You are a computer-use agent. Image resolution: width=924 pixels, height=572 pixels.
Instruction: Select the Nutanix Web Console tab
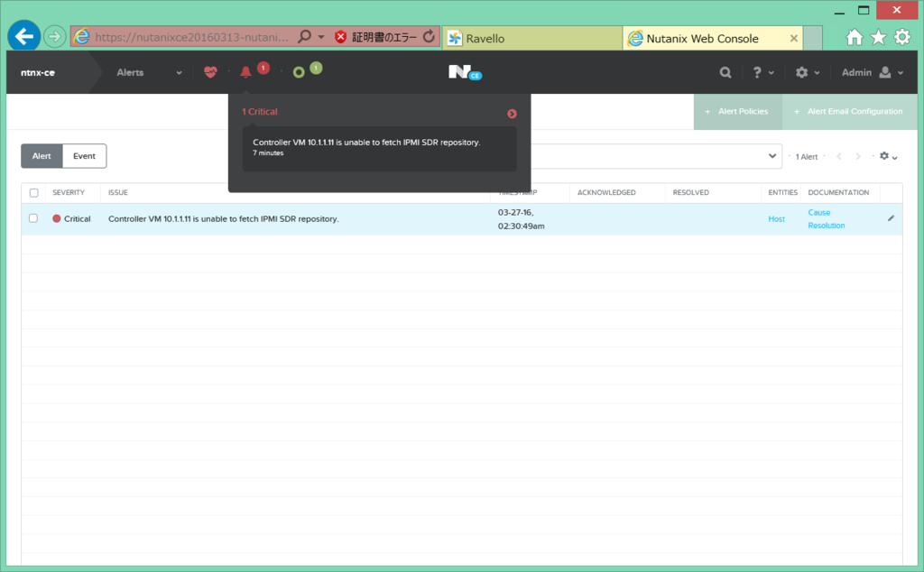point(702,38)
